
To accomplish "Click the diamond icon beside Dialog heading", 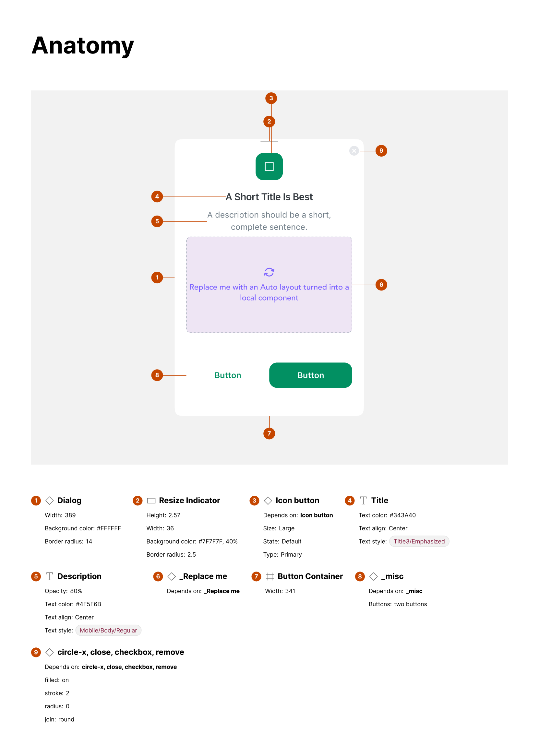I will 49,500.
